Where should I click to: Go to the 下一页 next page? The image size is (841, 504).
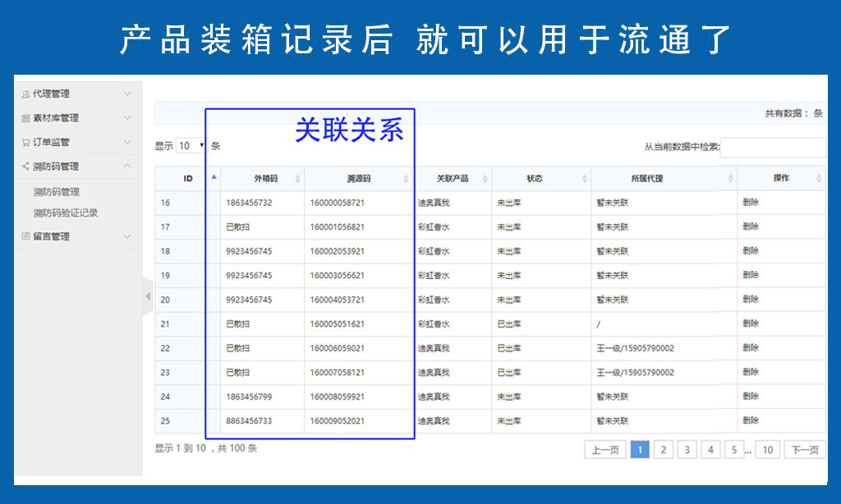pos(804,450)
